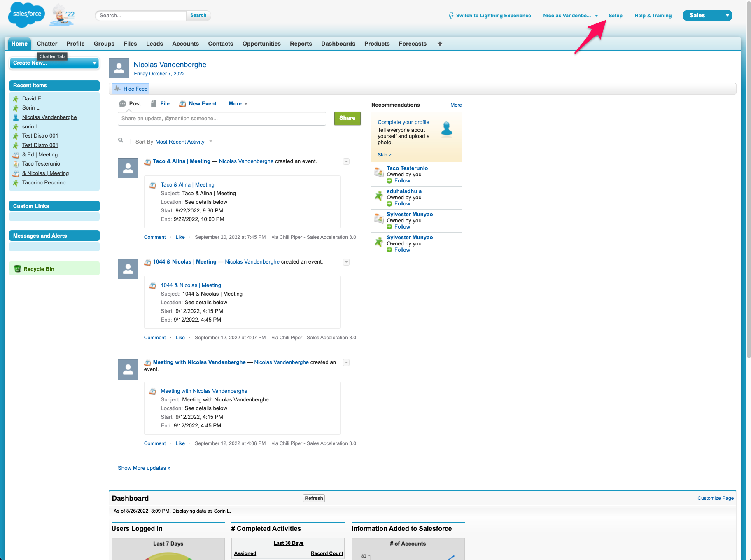Open the Sales app menu dropdown
The height and width of the screenshot is (560, 751).
[x=707, y=15]
